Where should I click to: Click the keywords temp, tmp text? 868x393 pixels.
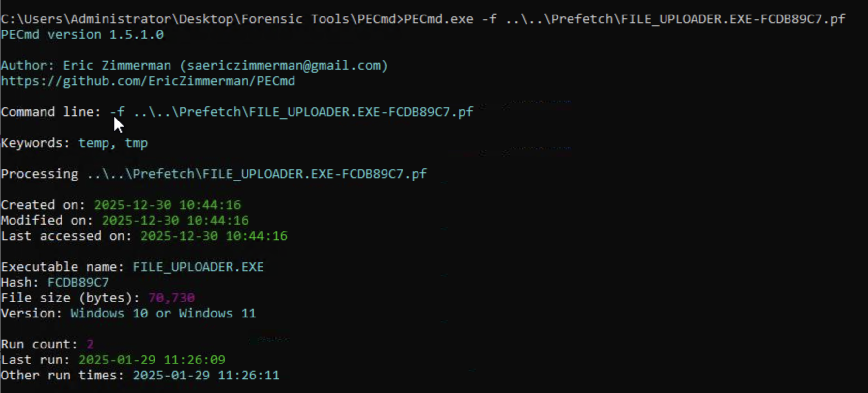coord(113,143)
